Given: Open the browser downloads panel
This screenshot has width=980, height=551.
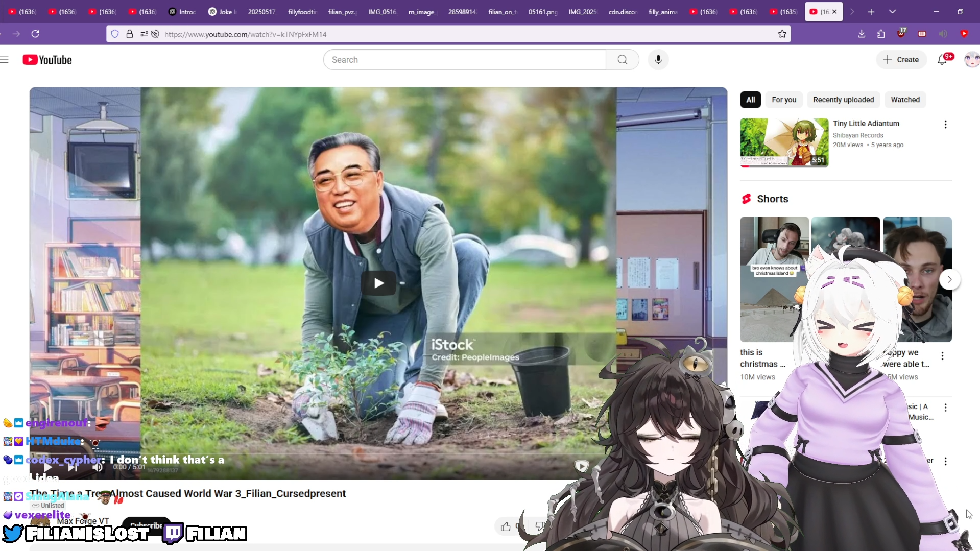Looking at the screenshot, I should pos(862,34).
